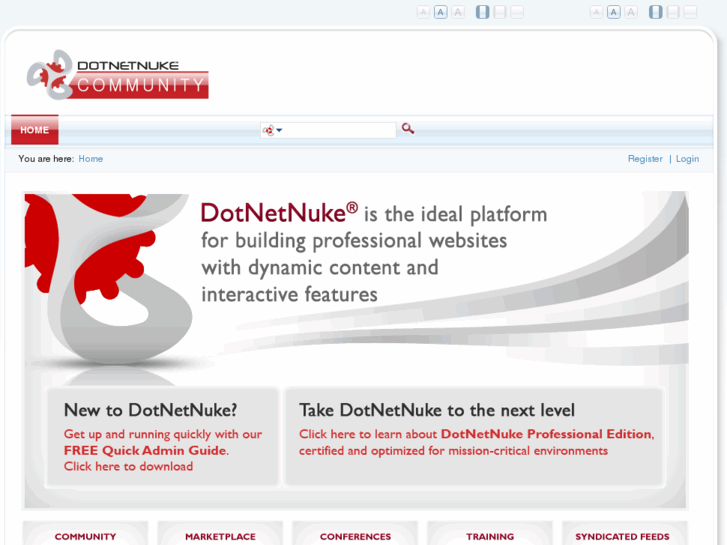Choose narrow page width in right icon group
The image size is (727, 545).
(x=656, y=12)
